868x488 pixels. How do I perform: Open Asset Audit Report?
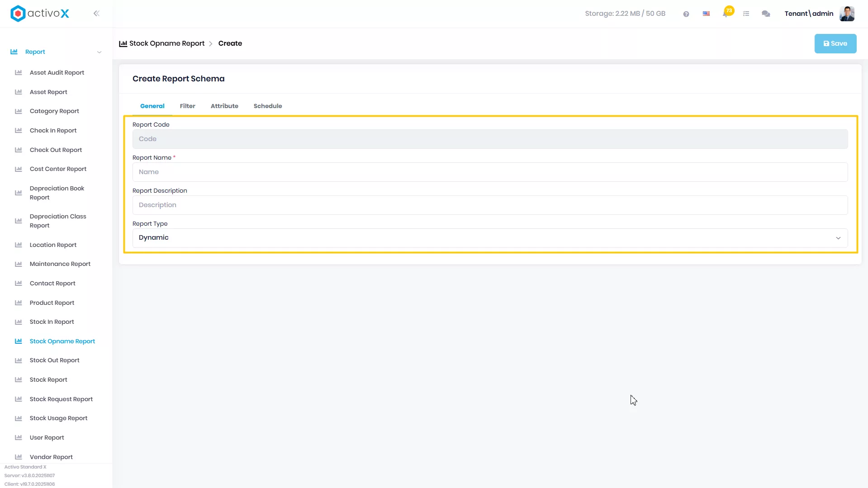(57, 72)
